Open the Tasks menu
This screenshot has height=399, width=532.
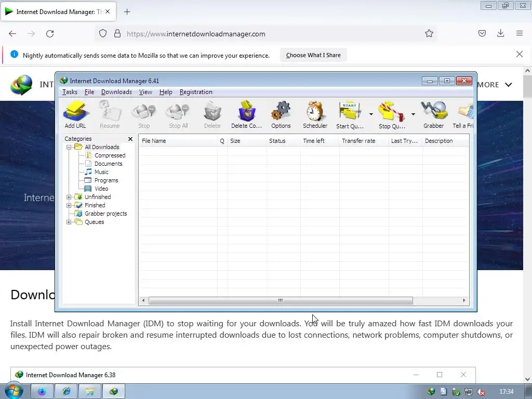tap(70, 92)
